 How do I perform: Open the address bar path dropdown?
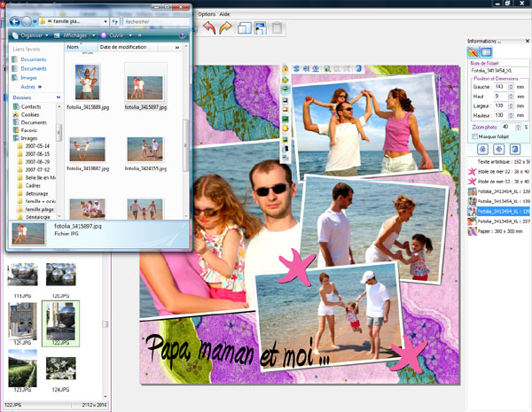click(106, 21)
